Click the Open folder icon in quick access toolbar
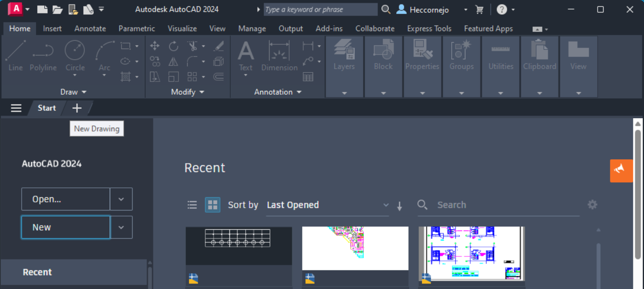 click(x=57, y=9)
